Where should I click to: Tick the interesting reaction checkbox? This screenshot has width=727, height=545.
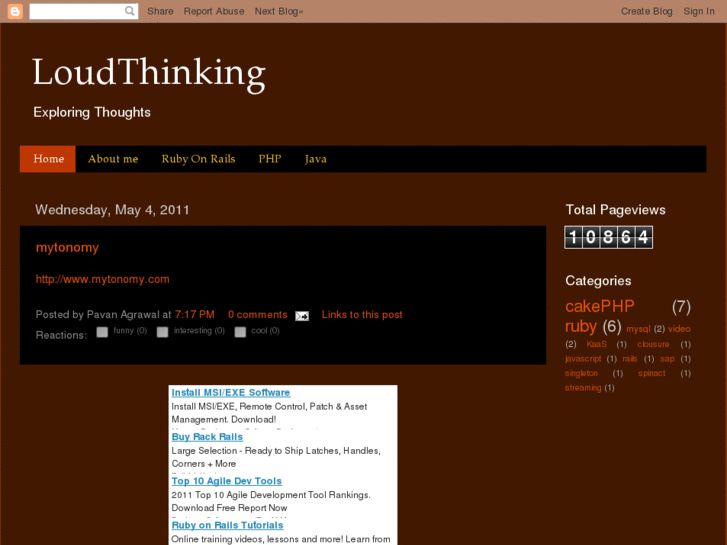(162, 332)
